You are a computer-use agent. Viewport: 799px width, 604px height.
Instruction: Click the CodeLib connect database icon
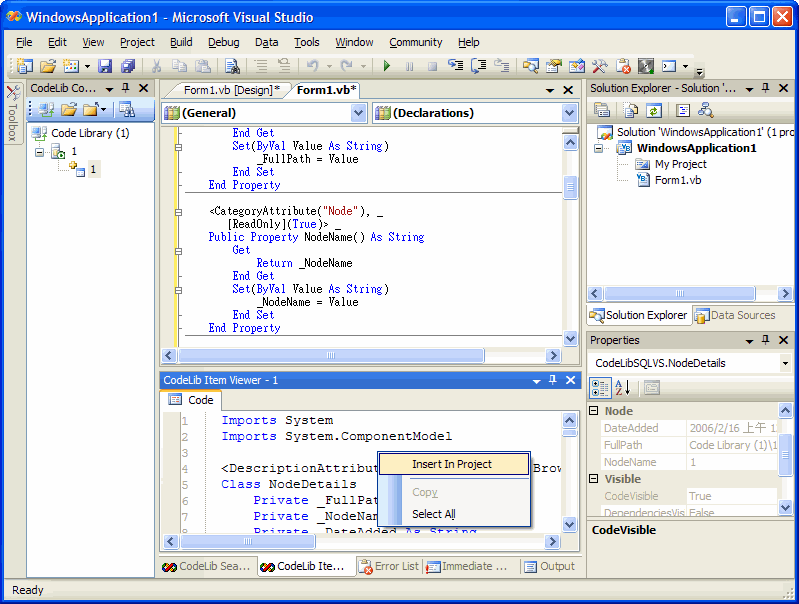coord(47,109)
